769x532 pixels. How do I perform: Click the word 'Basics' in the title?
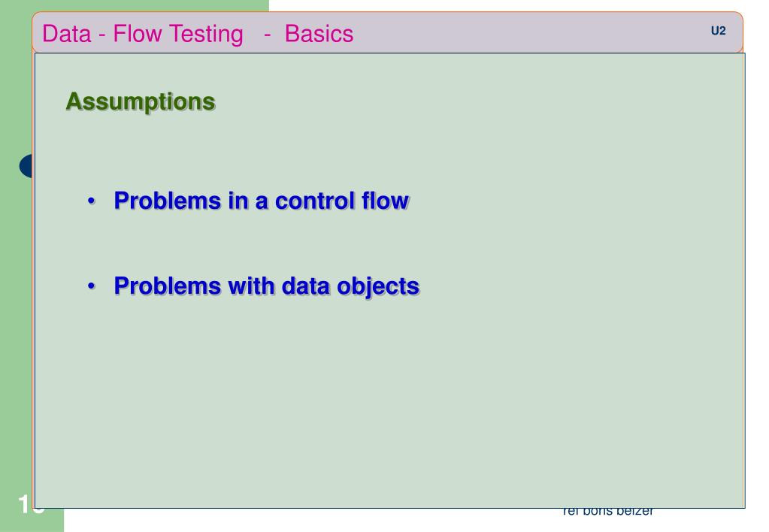pyautogui.click(x=319, y=34)
